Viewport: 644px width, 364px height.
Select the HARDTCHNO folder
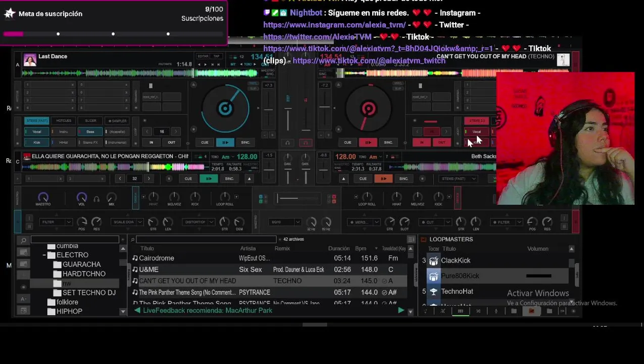pyautogui.click(x=84, y=274)
